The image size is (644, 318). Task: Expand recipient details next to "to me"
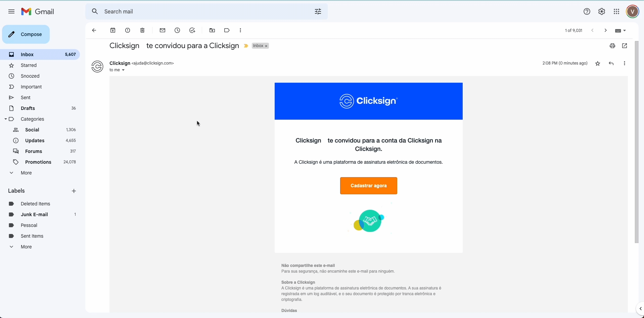tap(123, 70)
